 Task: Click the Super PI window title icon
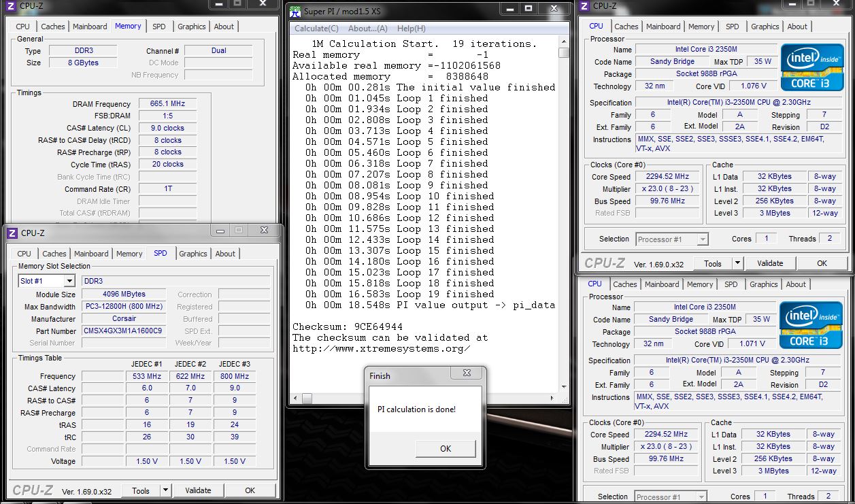(295, 11)
